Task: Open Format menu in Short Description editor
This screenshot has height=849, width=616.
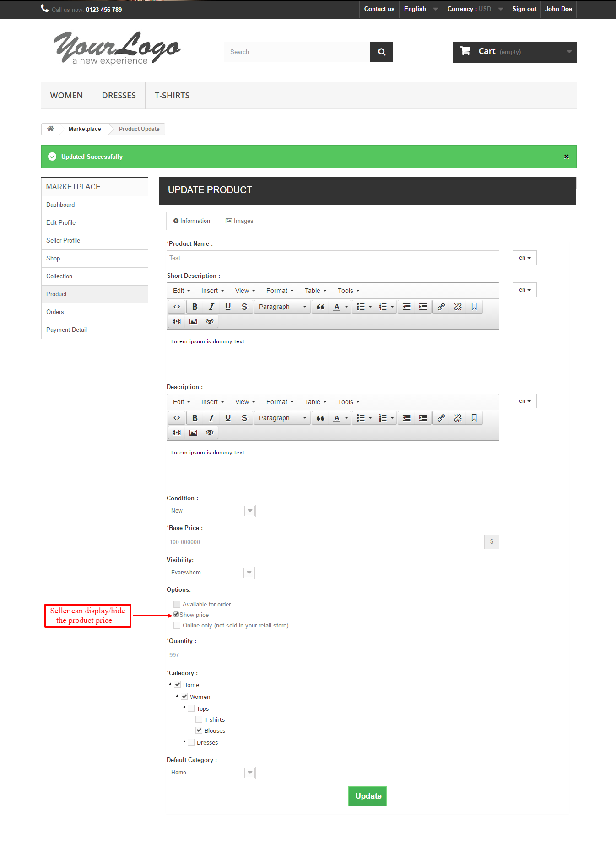Action: pyautogui.click(x=280, y=291)
